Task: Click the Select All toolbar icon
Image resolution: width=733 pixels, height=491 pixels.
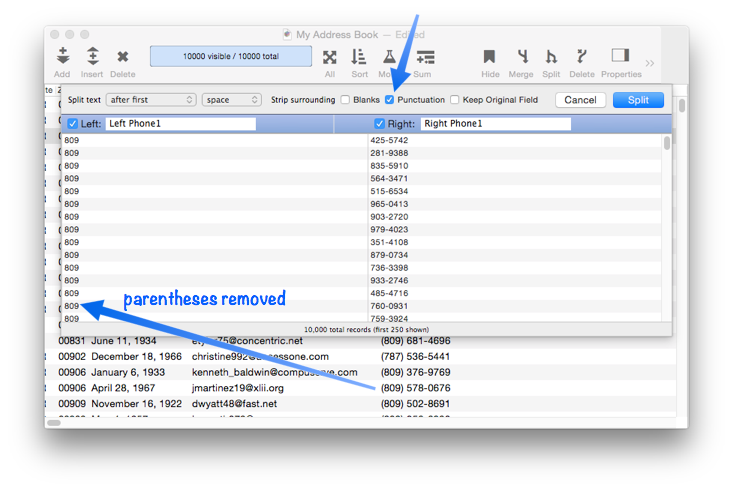Action: coord(329,58)
